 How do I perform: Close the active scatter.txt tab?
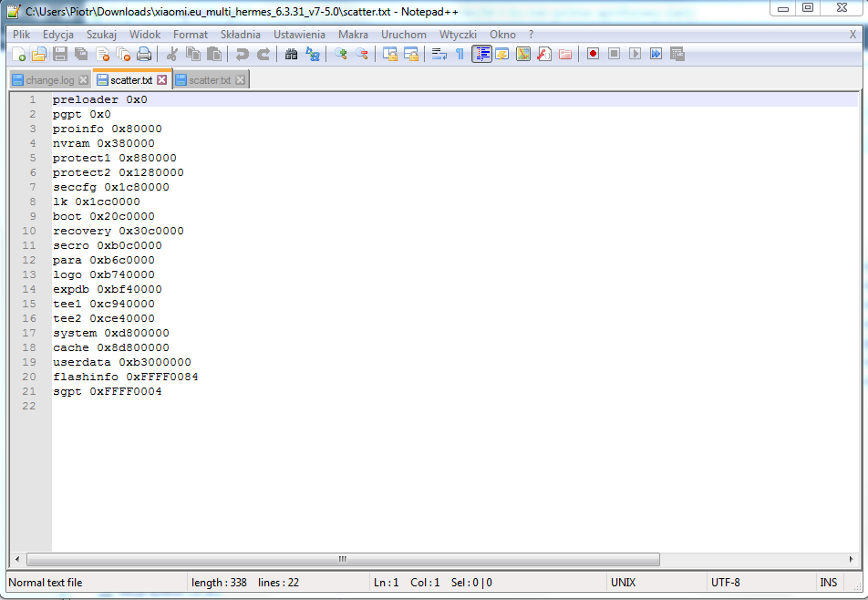(x=162, y=80)
